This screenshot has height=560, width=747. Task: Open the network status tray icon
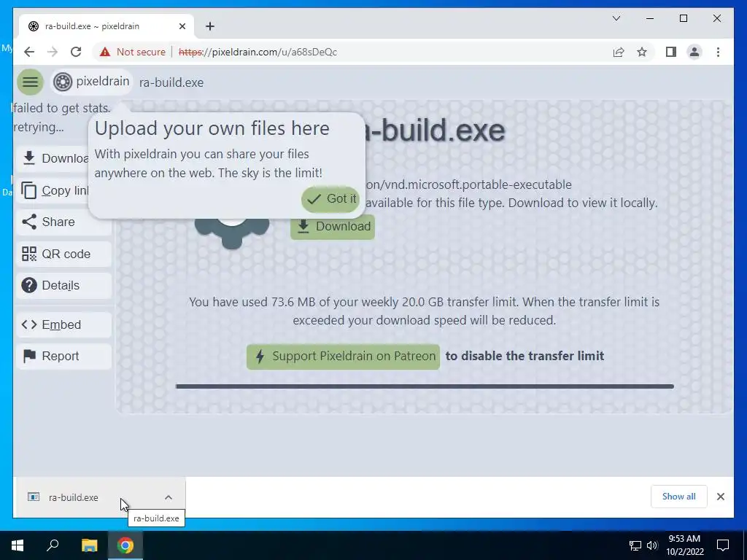(635, 545)
